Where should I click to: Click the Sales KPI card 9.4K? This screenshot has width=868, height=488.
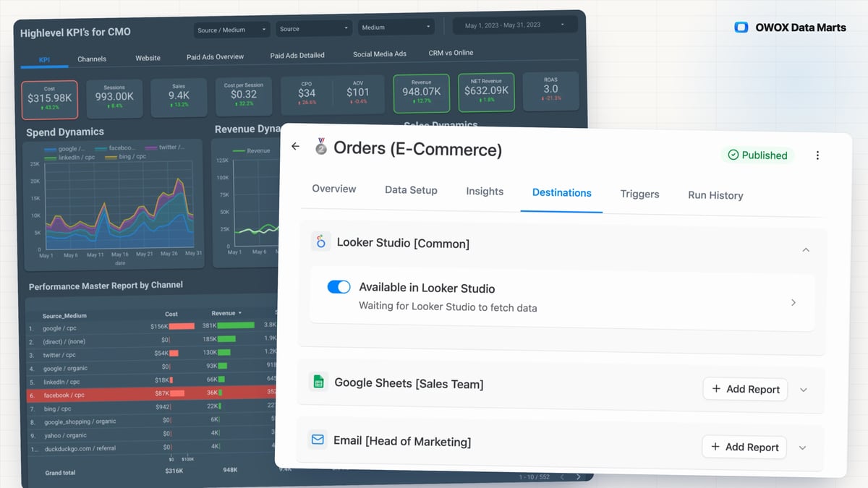click(179, 96)
